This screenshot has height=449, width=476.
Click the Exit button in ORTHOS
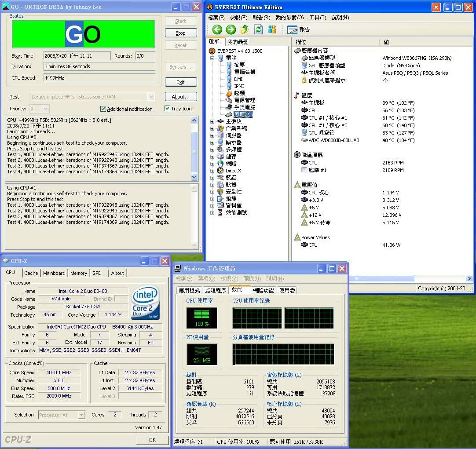tap(181, 82)
